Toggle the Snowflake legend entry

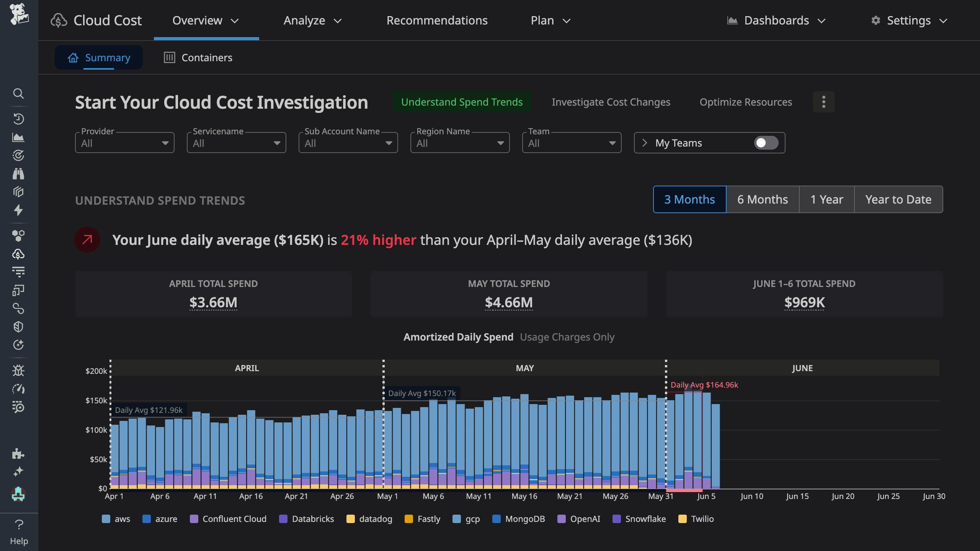tap(617, 519)
